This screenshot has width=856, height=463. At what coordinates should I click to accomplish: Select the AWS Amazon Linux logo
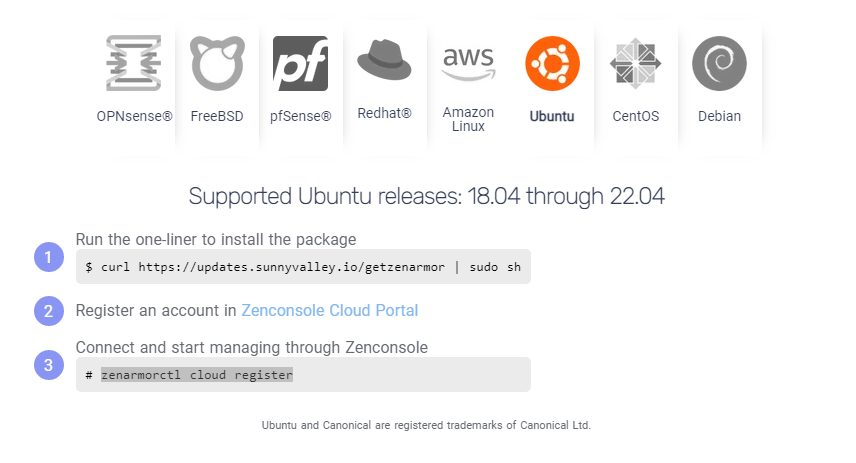tap(468, 63)
